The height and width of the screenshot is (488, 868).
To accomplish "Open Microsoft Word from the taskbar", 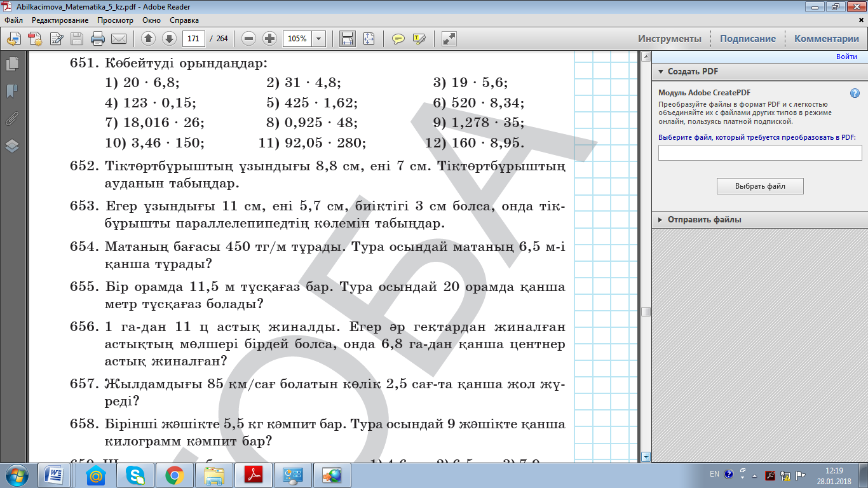I will pos(54,475).
